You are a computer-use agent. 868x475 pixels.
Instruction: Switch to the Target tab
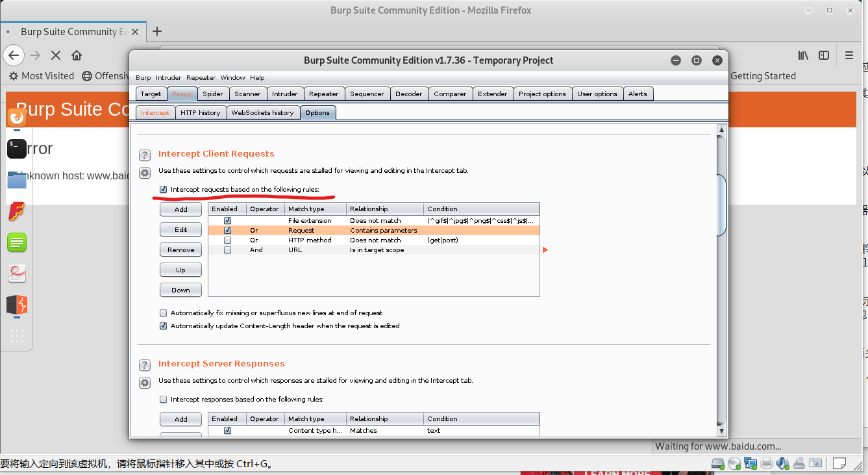[x=151, y=94]
